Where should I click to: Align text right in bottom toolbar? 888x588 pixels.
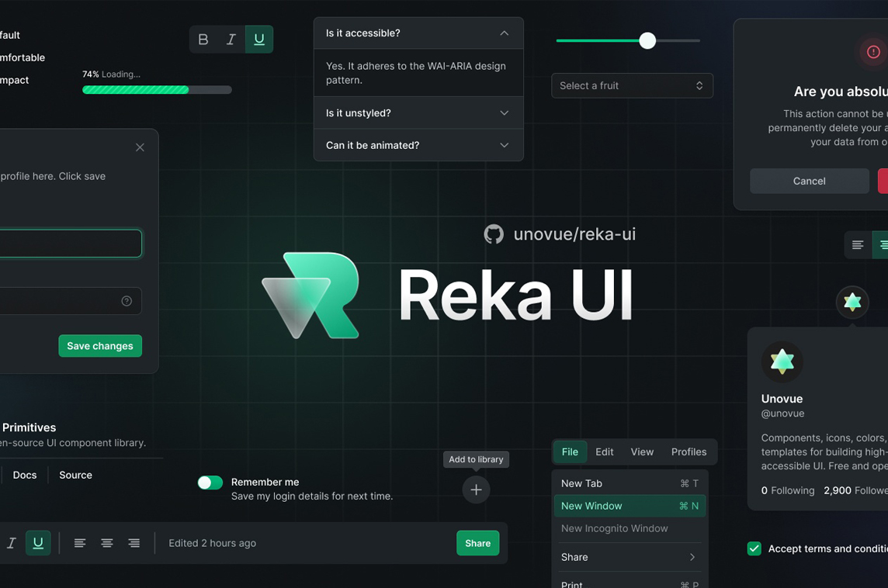pyautogui.click(x=134, y=543)
